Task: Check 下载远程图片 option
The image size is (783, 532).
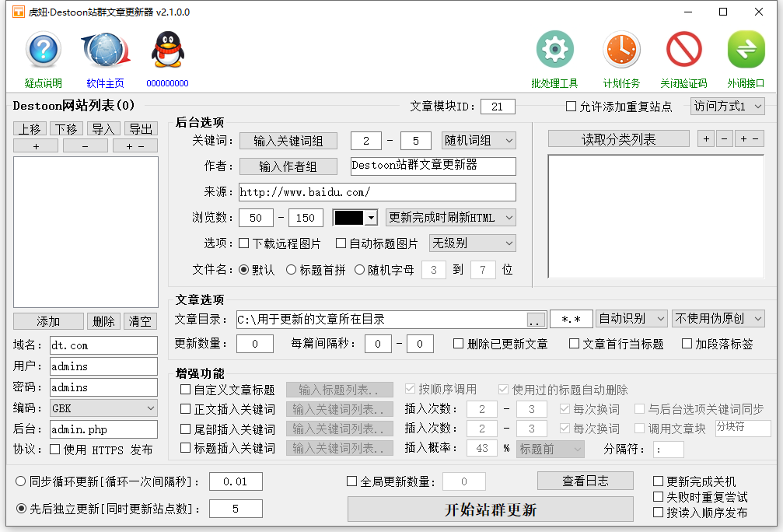Action: [243, 243]
